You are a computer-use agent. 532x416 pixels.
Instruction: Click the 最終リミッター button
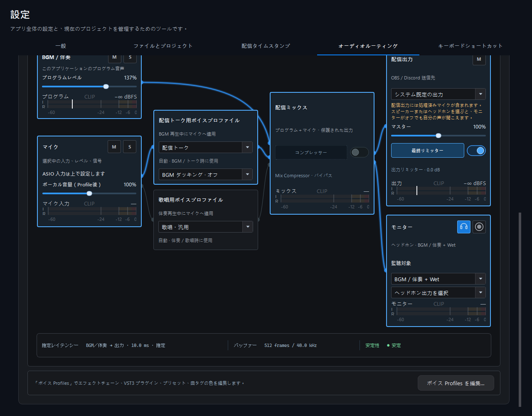click(x=428, y=151)
